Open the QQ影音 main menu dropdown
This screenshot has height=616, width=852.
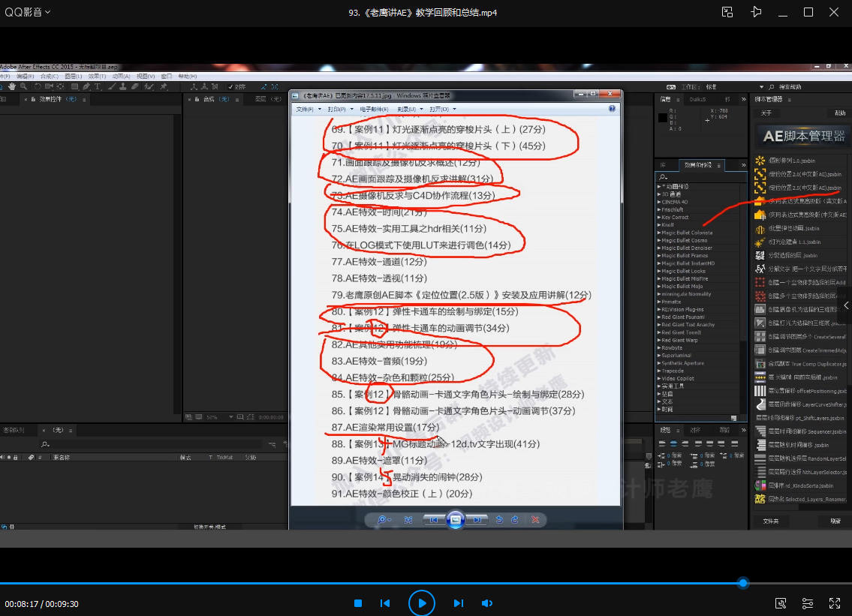tap(29, 12)
